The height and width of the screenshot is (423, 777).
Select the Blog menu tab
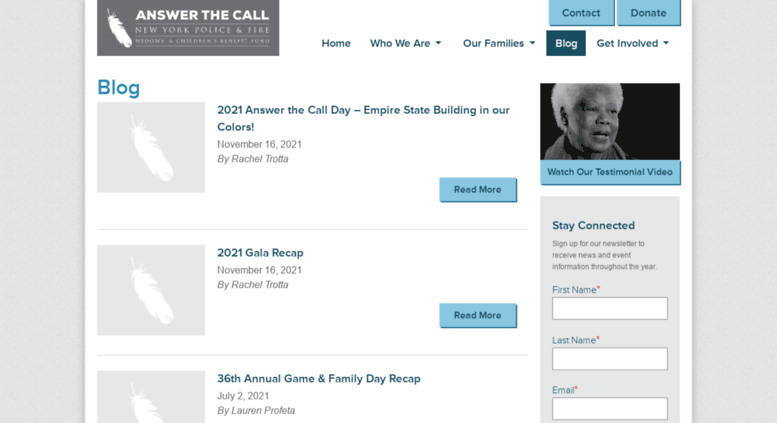pos(566,43)
